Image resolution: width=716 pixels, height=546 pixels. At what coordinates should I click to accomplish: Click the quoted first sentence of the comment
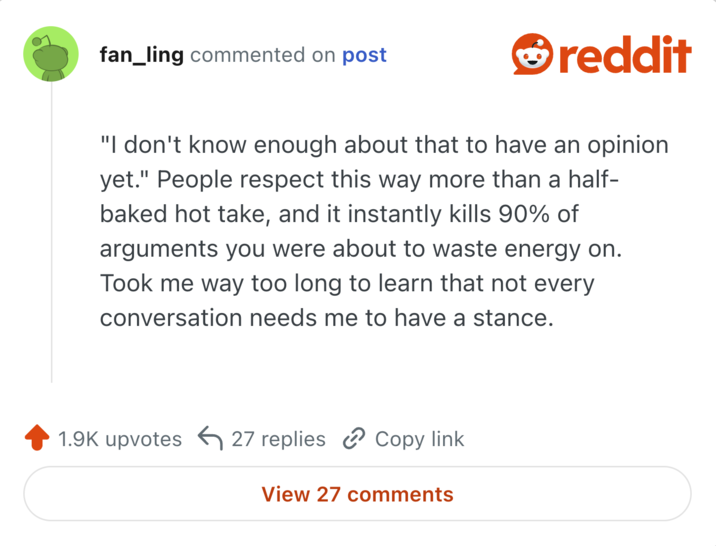tap(383, 145)
